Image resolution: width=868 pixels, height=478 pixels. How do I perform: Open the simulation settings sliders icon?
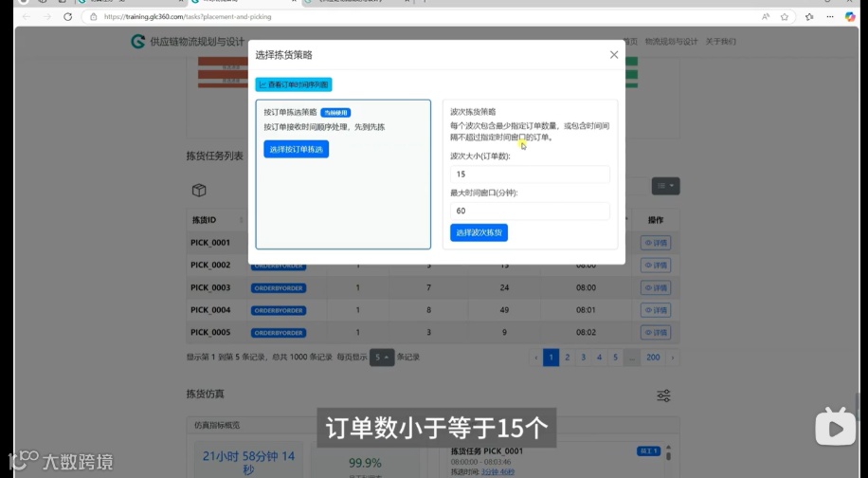click(663, 395)
